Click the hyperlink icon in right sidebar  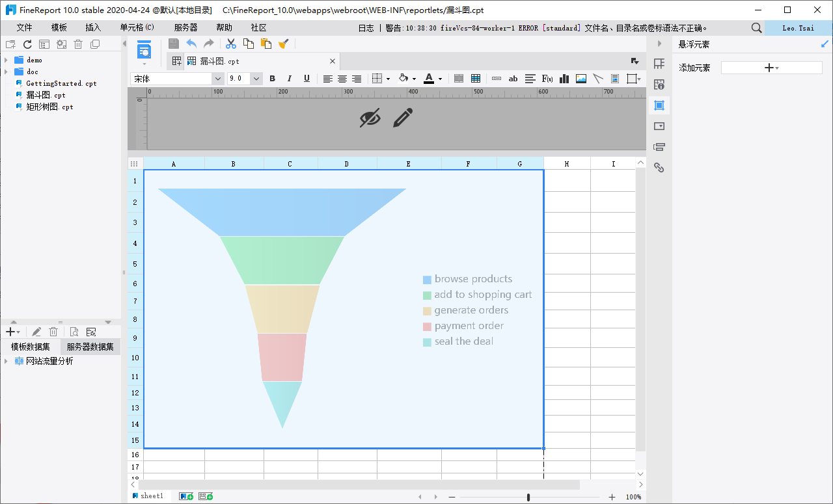(x=659, y=167)
